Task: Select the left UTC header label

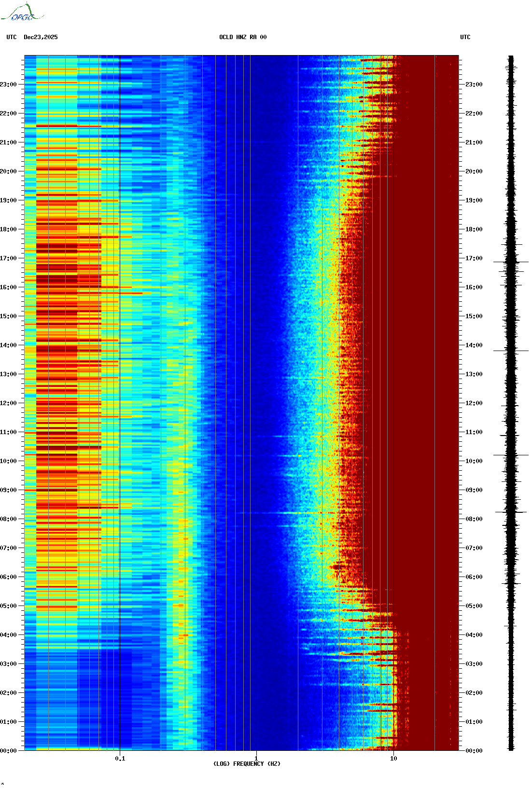Action: [12, 37]
